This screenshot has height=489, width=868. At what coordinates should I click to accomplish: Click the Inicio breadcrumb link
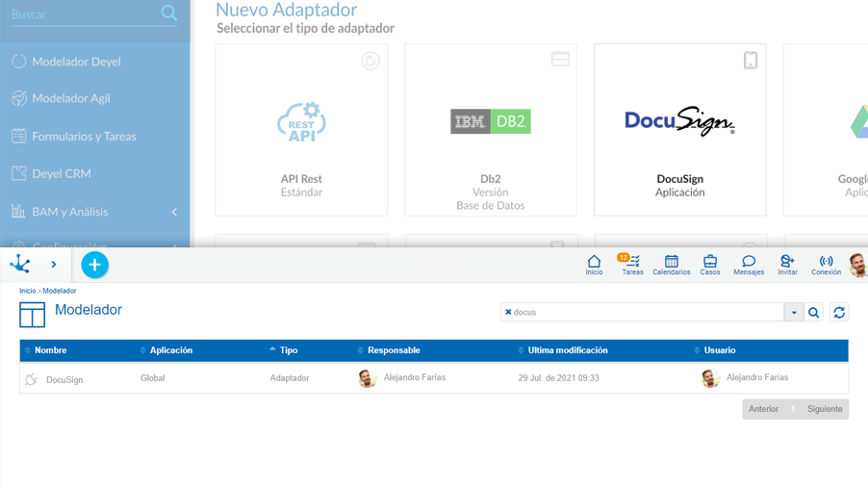pos(27,291)
